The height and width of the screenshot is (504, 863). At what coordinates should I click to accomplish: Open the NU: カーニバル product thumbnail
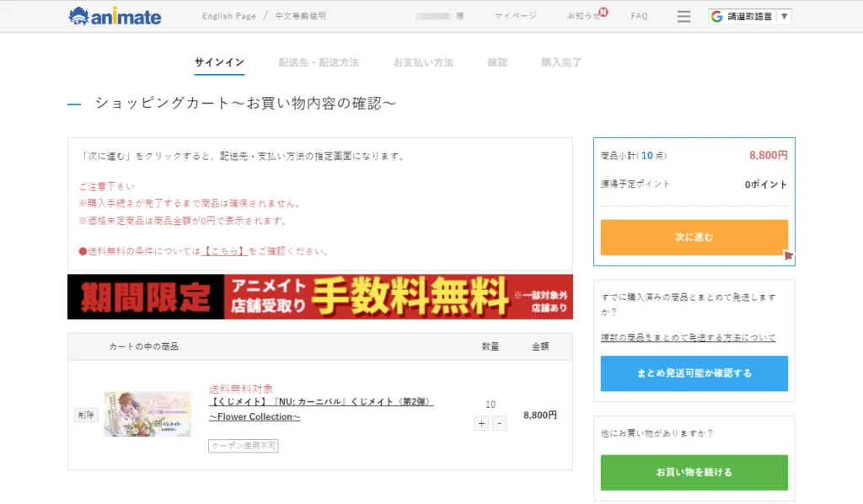[147, 414]
